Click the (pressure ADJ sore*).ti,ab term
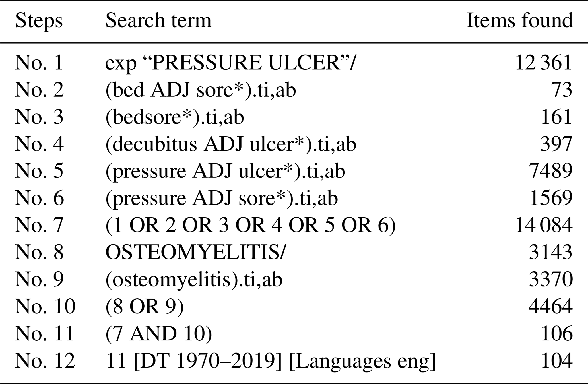The width and height of the screenshot is (588, 384). [x=222, y=198]
